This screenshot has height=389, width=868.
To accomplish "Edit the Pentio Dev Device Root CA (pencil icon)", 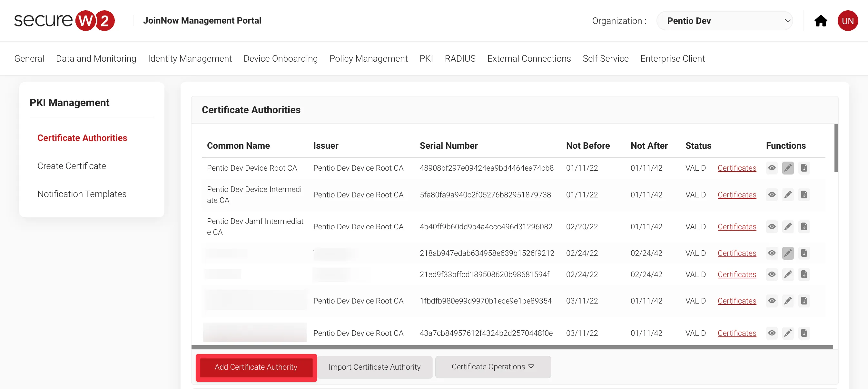I will (788, 168).
